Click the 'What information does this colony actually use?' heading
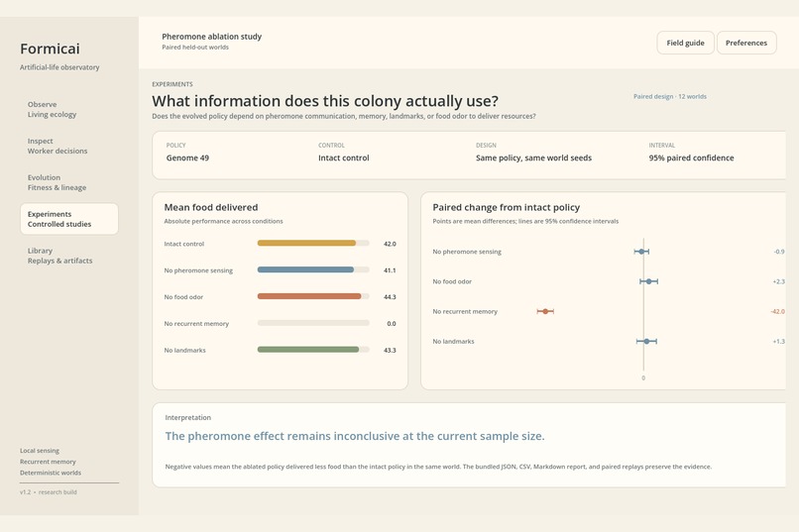Screen dimensions: 799x532 [325, 101]
